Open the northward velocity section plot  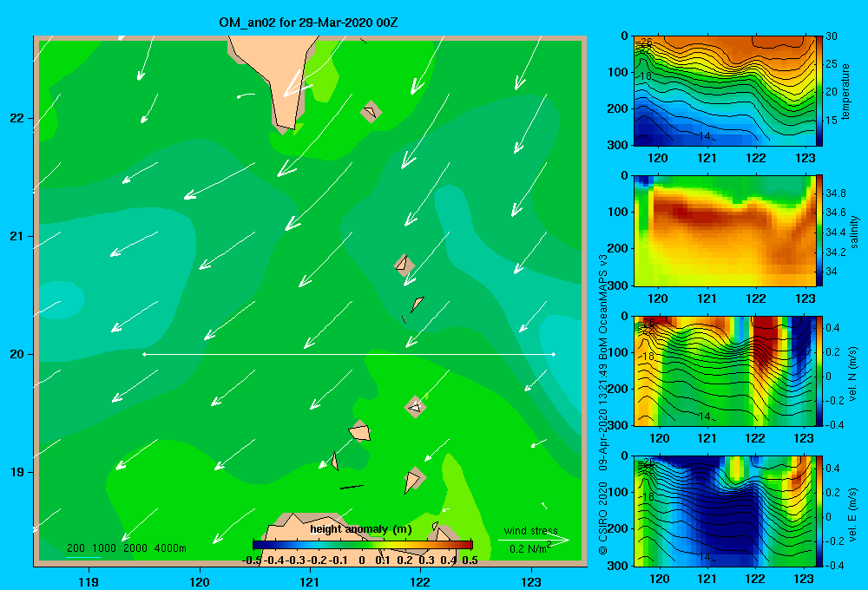[x=724, y=371]
